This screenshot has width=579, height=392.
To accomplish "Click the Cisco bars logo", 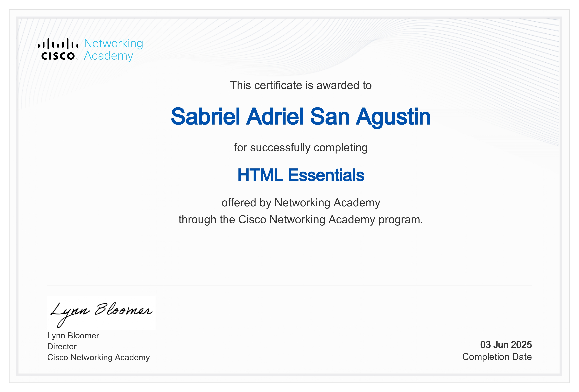I will click(58, 49).
